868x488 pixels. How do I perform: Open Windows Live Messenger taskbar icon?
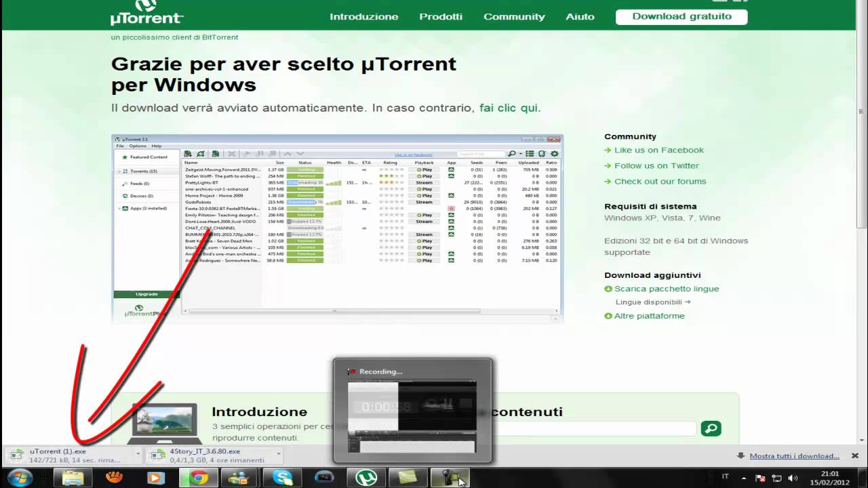coord(239,478)
